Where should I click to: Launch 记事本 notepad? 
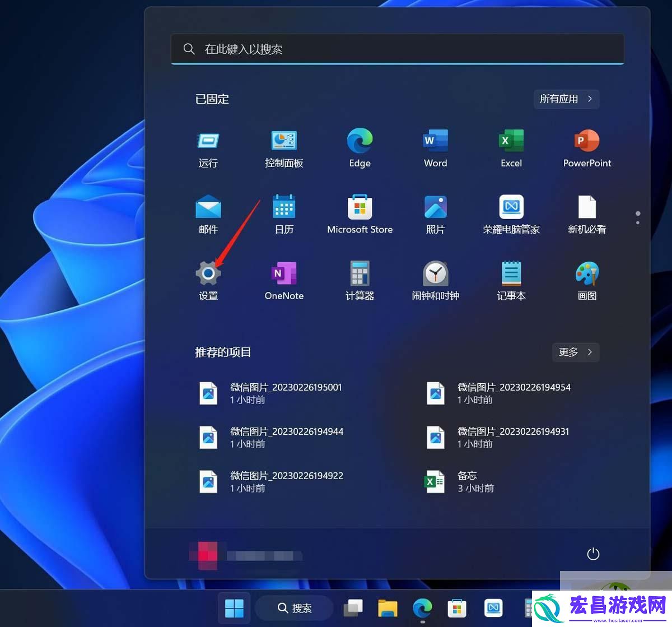pos(511,281)
